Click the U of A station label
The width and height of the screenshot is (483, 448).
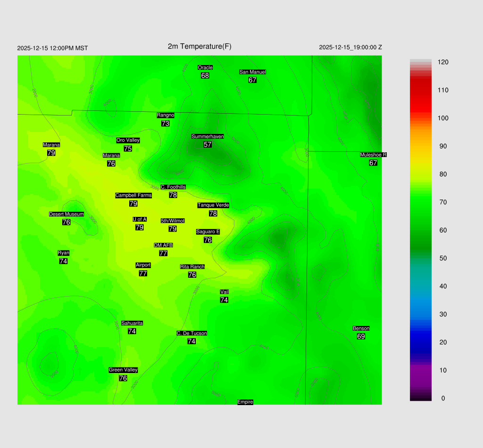point(140,219)
